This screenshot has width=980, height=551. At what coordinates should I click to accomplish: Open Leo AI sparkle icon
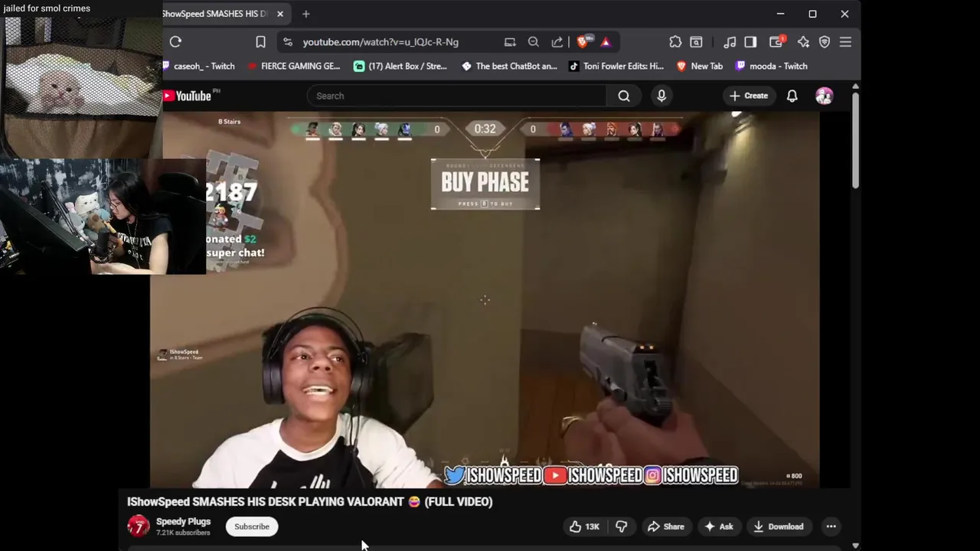[x=803, y=42]
